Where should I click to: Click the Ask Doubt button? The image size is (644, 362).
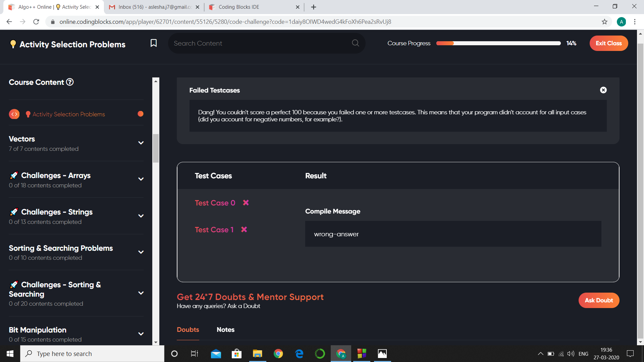pyautogui.click(x=599, y=300)
